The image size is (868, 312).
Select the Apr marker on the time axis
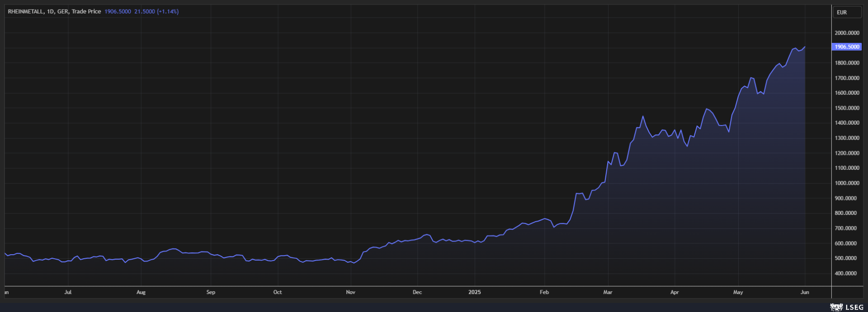click(x=675, y=292)
